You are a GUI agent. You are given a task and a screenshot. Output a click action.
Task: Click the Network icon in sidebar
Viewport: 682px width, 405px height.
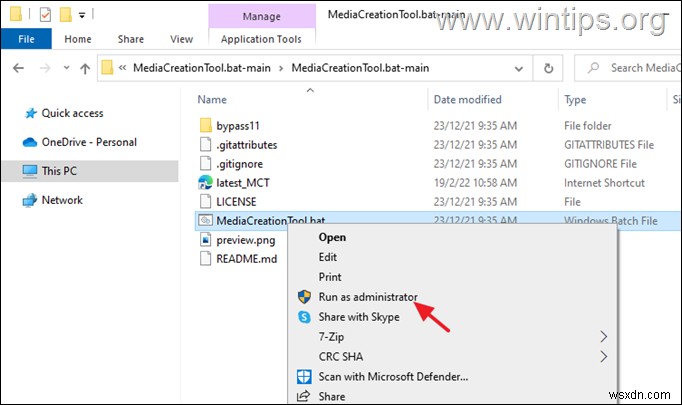30,200
